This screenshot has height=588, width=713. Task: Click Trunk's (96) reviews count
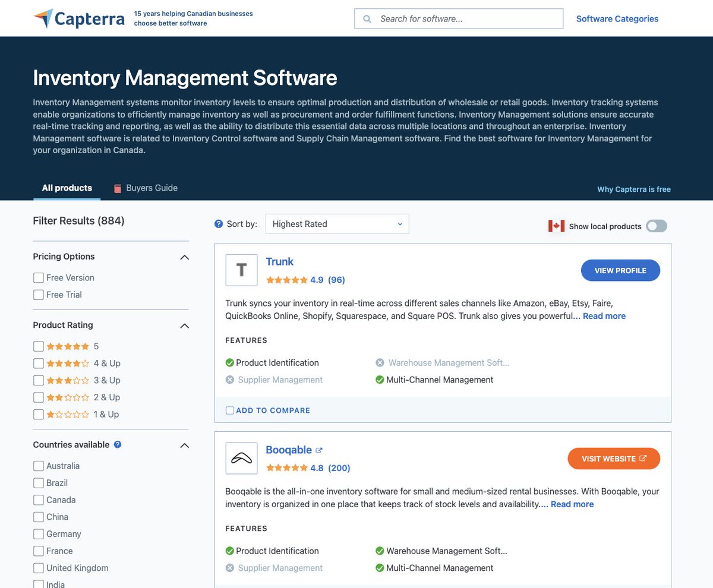[x=336, y=280]
